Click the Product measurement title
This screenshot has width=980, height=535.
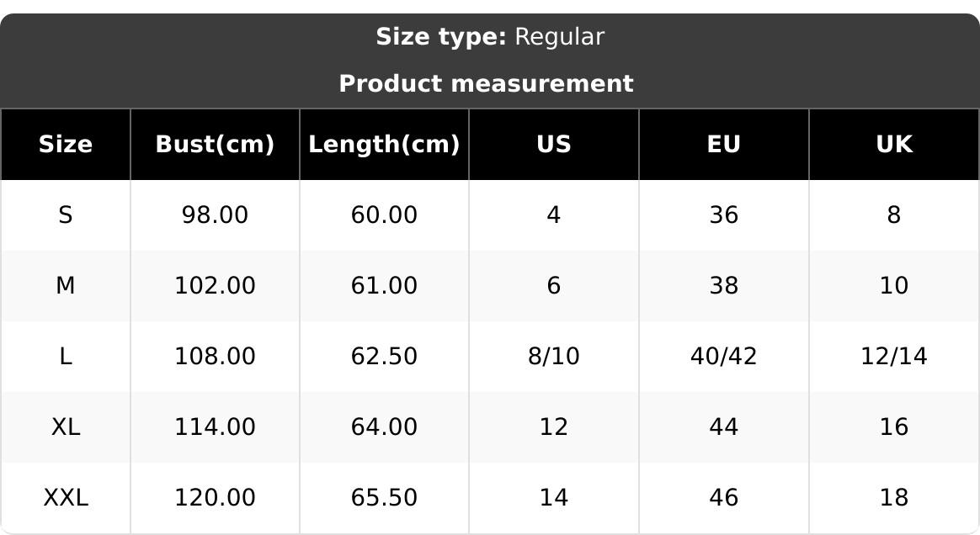(x=486, y=84)
